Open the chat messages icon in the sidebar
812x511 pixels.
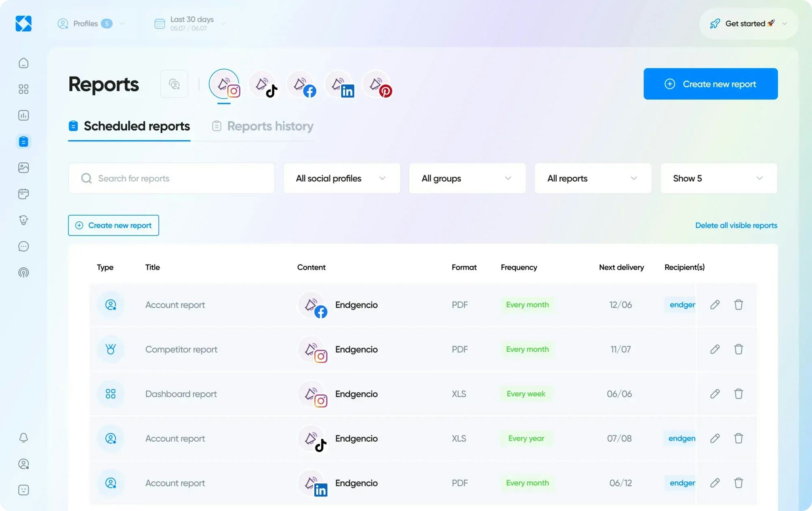[23, 247]
